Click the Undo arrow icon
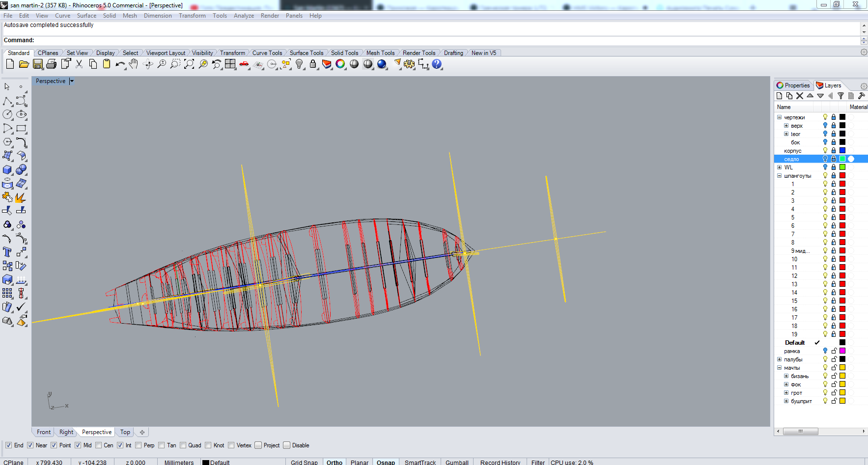The width and height of the screenshot is (868, 465). [x=119, y=64]
